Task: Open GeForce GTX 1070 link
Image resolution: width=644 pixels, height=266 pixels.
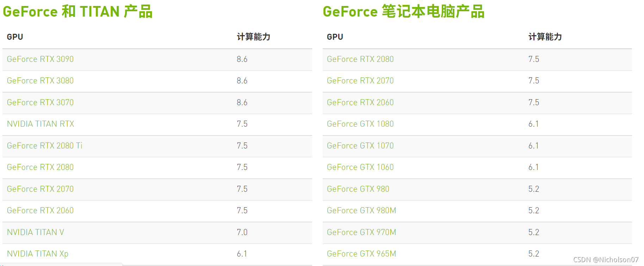Action: [x=360, y=146]
